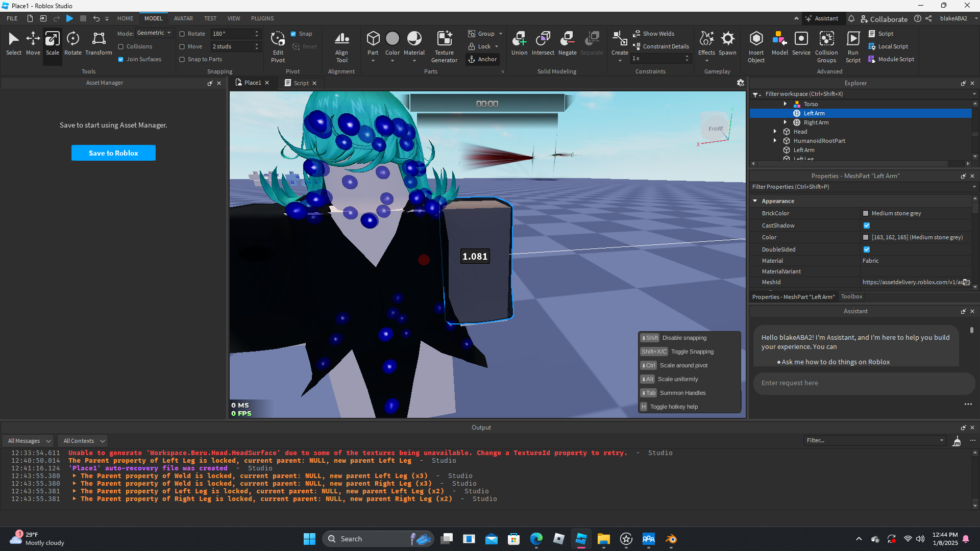Click the Assistant request input field
The width and height of the screenshot is (980, 551).
(863, 383)
